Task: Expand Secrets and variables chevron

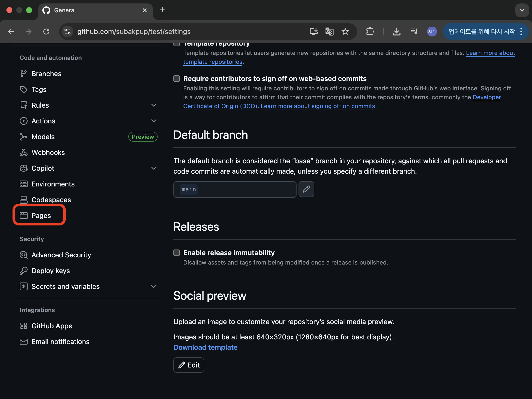Action: [154, 286]
